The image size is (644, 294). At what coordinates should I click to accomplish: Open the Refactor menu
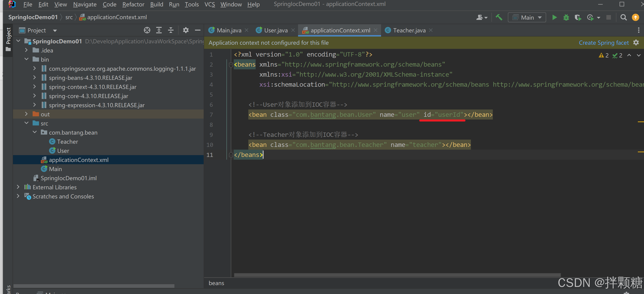(x=133, y=4)
